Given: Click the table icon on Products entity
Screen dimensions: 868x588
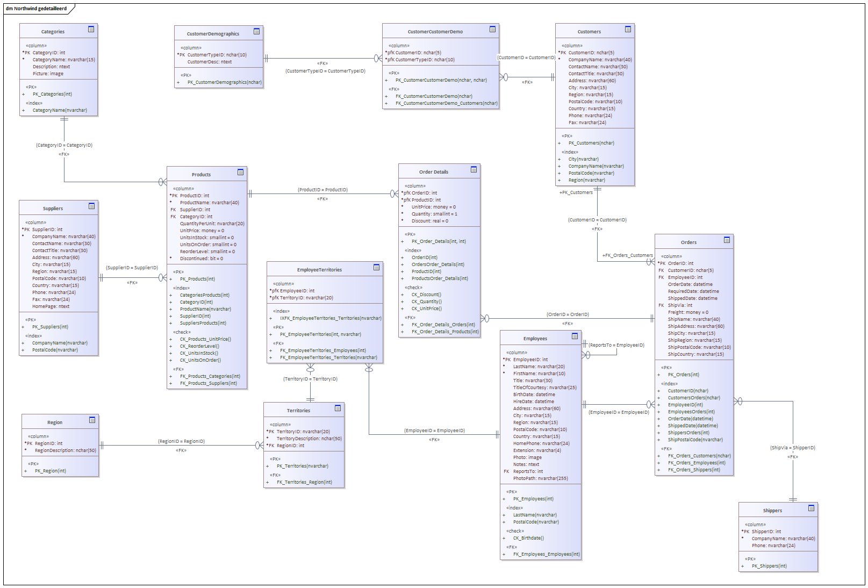Looking at the screenshot, I should (x=240, y=173).
